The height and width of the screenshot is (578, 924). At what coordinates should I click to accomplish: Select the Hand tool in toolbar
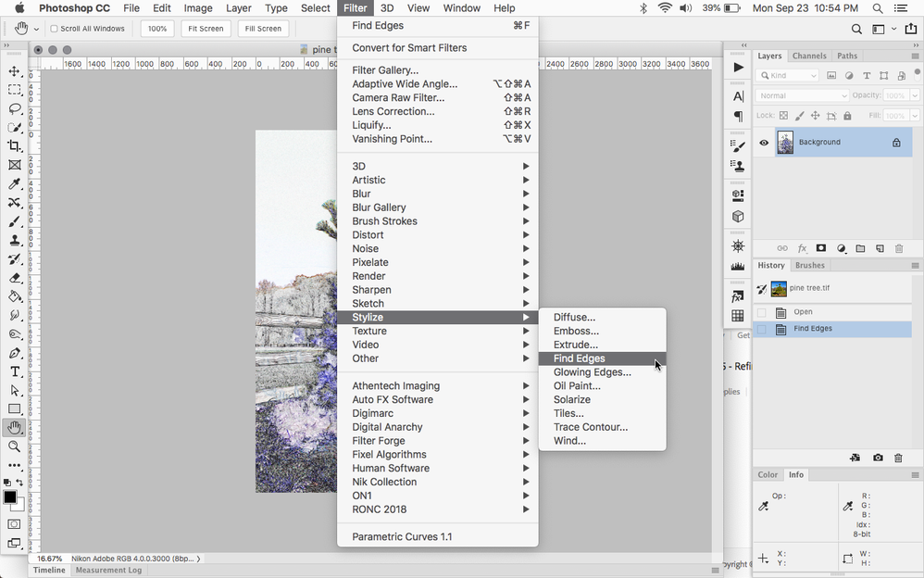pyautogui.click(x=14, y=428)
